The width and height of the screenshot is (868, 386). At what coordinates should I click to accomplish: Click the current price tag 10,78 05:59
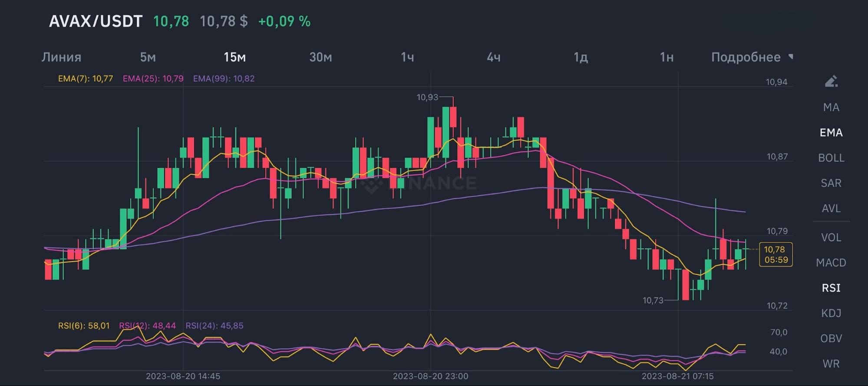776,255
